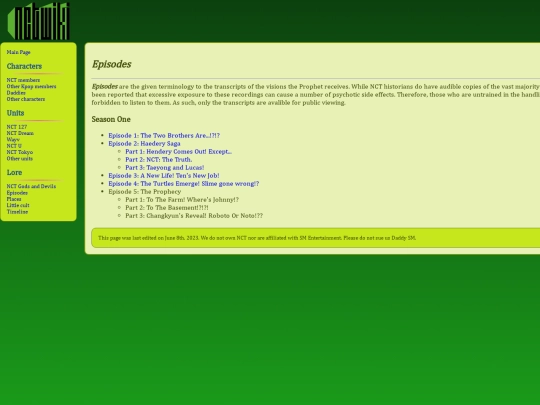This screenshot has width=540, height=405.
Task: Go to Other Kpop members
Action: [31, 86]
